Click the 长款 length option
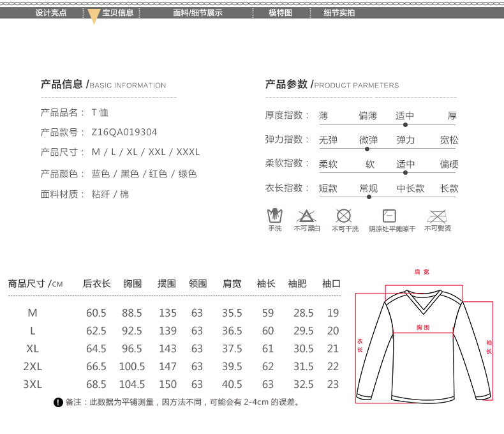Viewport: 504px width, 434px height. pyautogui.click(x=449, y=188)
